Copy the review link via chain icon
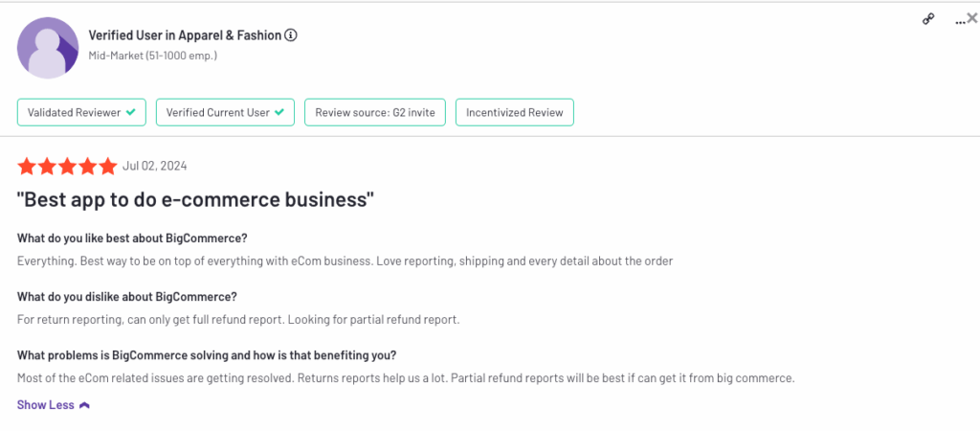This screenshot has width=980, height=431. pos(928,19)
